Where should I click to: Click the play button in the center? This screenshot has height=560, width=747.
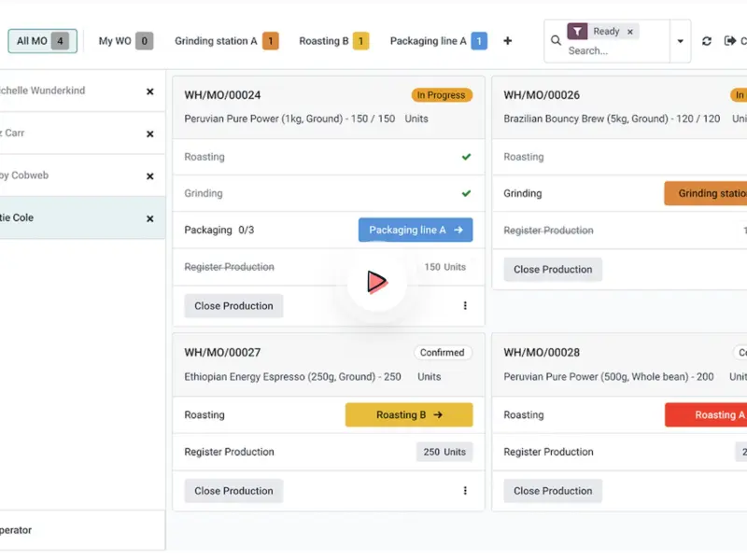(x=376, y=282)
